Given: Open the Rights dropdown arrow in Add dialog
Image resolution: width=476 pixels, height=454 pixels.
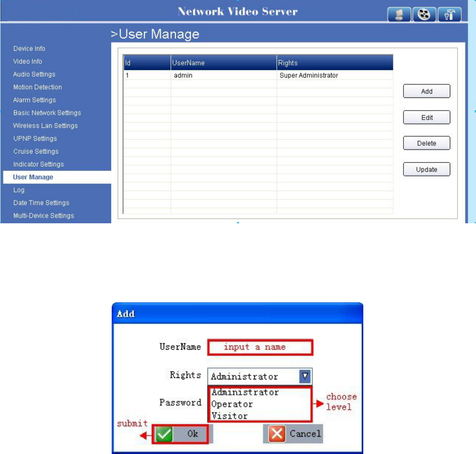Looking at the screenshot, I should (305, 376).
